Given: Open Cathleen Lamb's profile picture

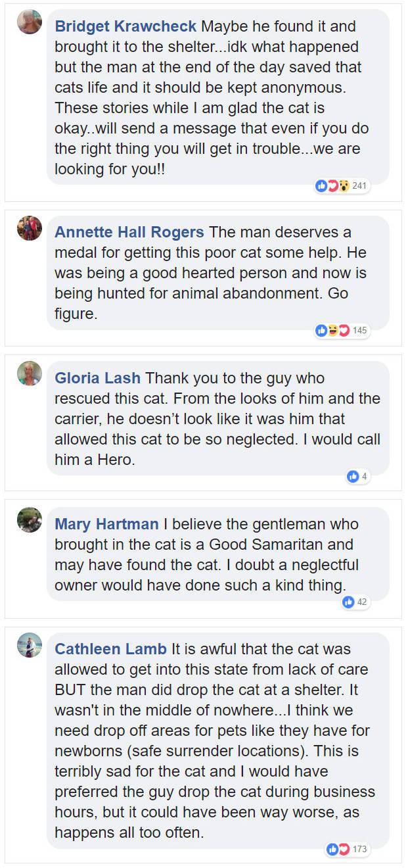Looking at the screenshot, I should 30,645.
